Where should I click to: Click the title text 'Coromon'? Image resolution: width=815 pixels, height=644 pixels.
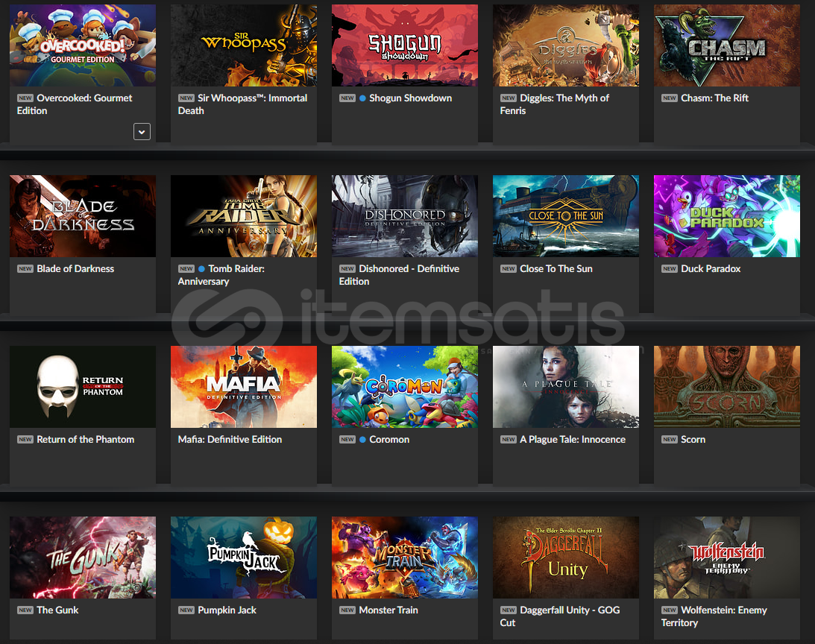coord(389,440)
